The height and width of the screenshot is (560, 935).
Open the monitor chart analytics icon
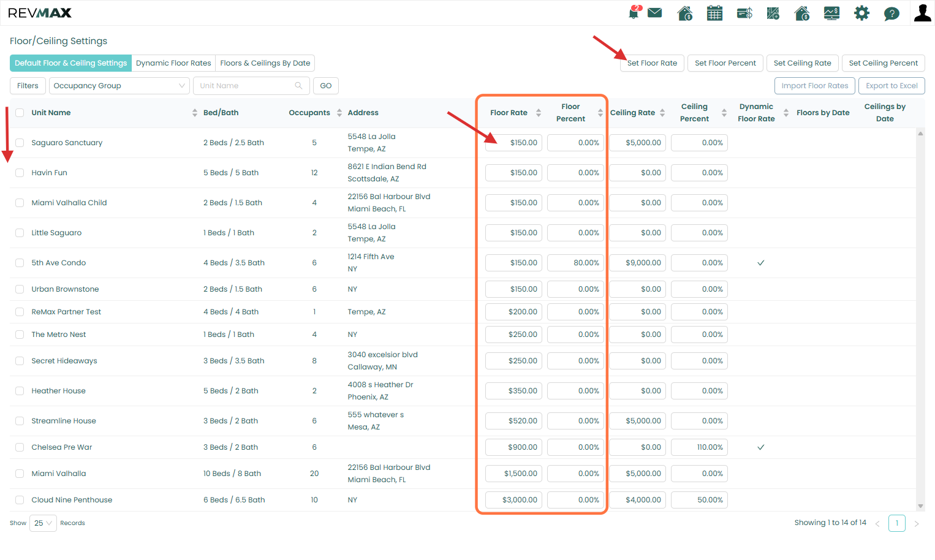pyautogui.click(x=831, y=13)
